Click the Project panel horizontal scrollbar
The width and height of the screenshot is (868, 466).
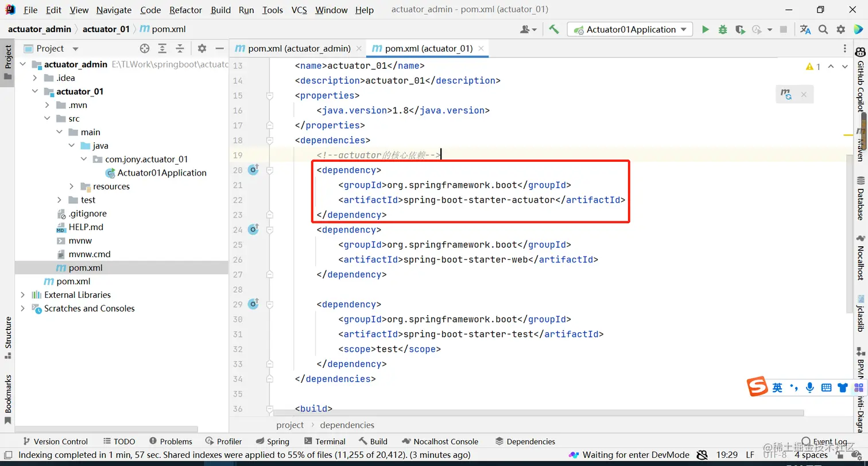pyautogui.click(x=106, y=429)
